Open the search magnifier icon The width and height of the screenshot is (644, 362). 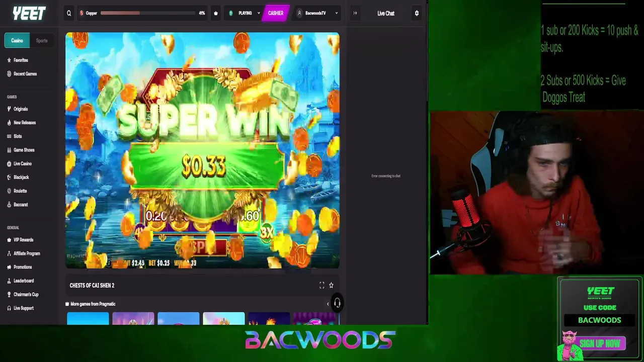(x=69, y=13)
